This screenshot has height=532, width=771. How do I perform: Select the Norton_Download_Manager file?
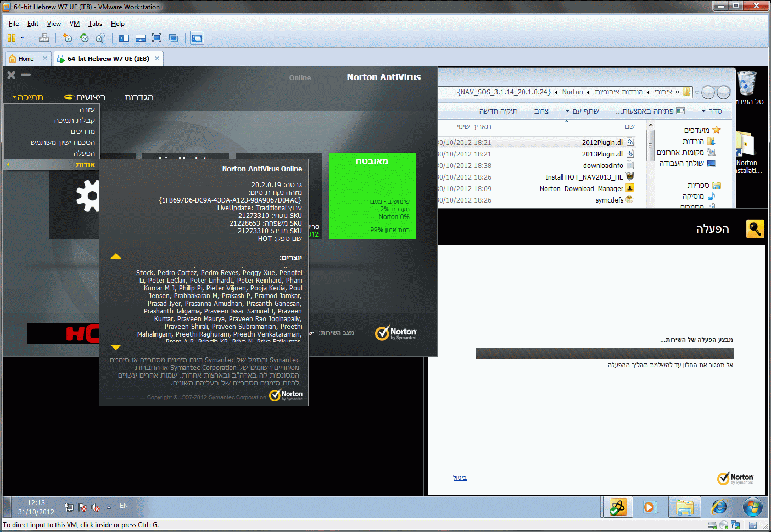point(581,189)
